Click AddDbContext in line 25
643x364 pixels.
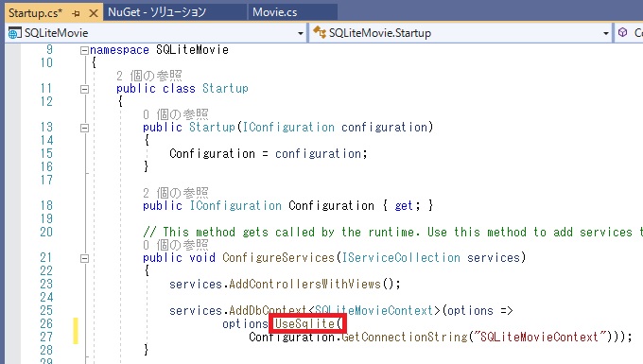[269, 310]
